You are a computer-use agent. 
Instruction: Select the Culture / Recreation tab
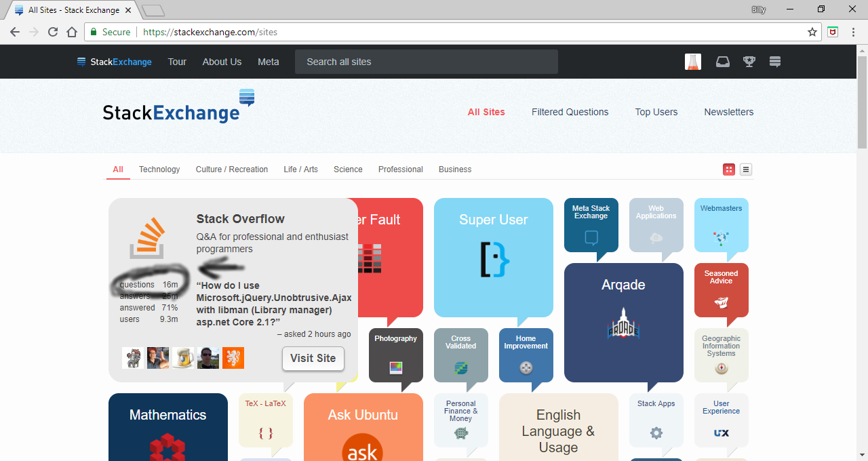(232, 169)
